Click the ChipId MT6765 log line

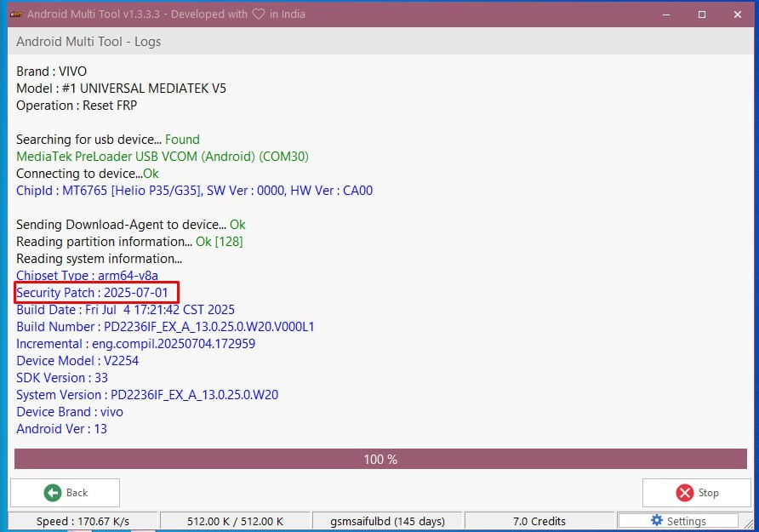click(194, 191)
